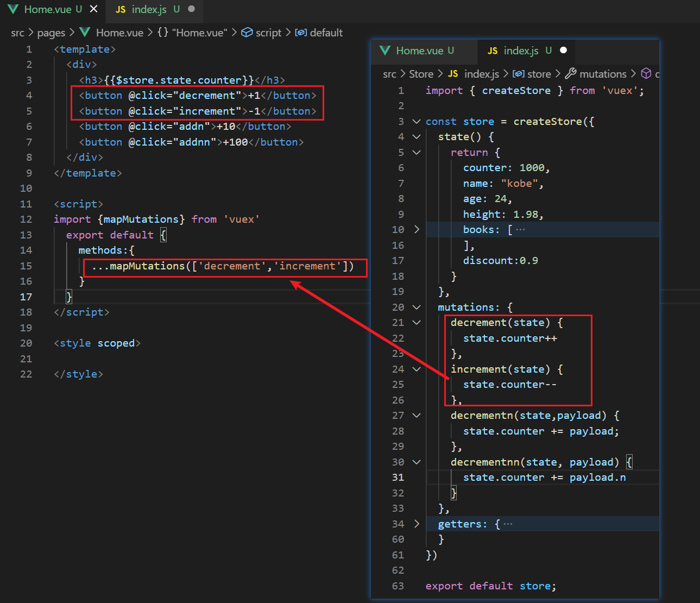
Task: Click 'createStore' in index.js import line
Action: 516,91
